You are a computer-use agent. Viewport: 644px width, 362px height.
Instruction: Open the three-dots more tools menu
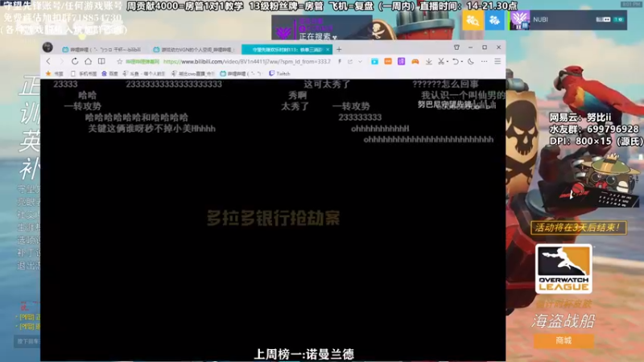coord(485,61)
